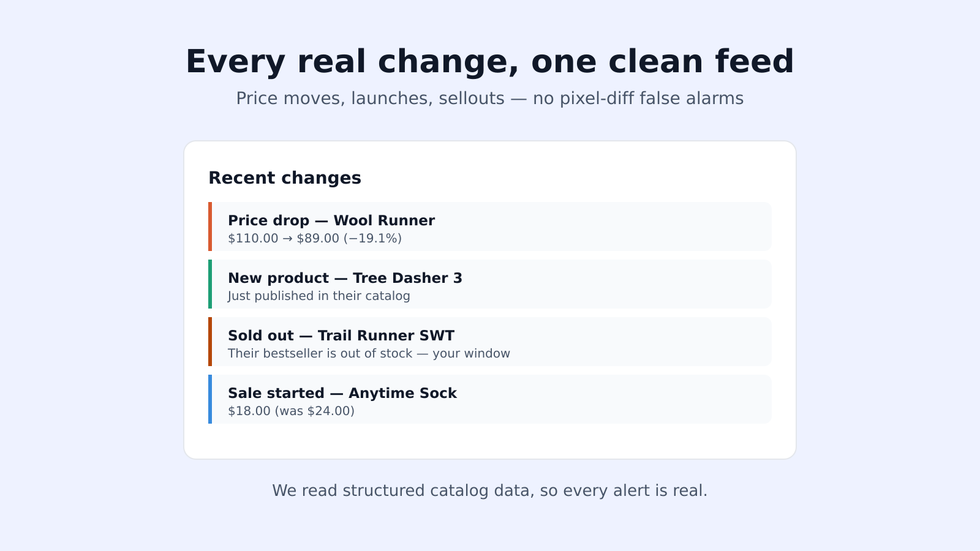Click the Price moves, launches, sellouts subtitle

tap(490, 99)
